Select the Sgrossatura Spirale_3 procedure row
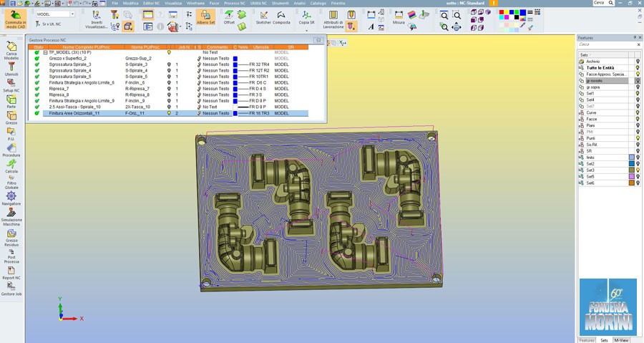644x343 pixels. pos(175,64)
